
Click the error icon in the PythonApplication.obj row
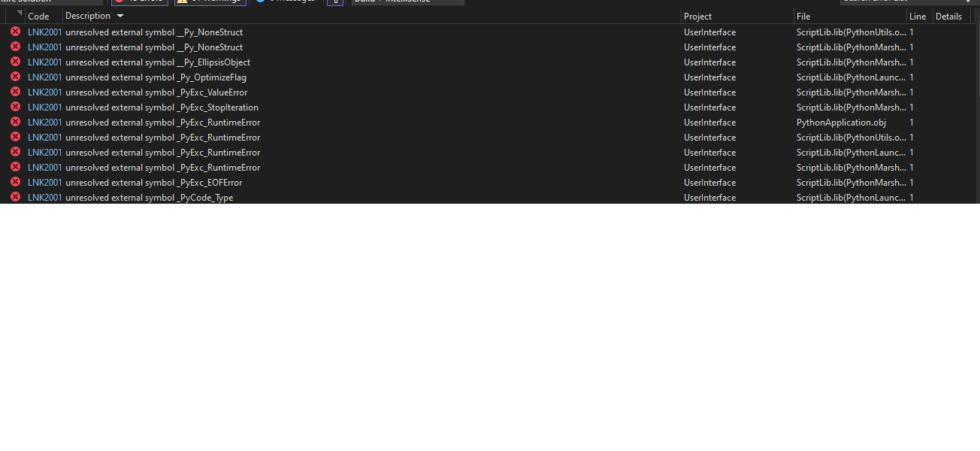click(x=15, y=122)
